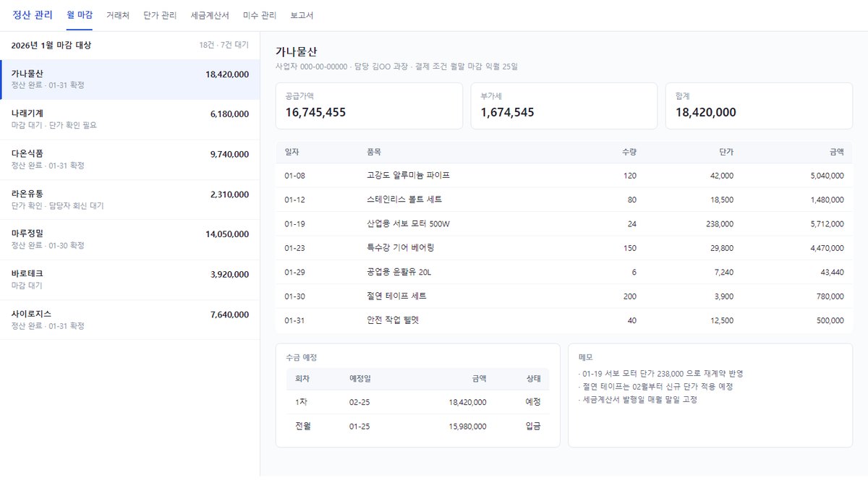
Task: Click the 공급가액 16,745,455 card
Action: [369, 106]
